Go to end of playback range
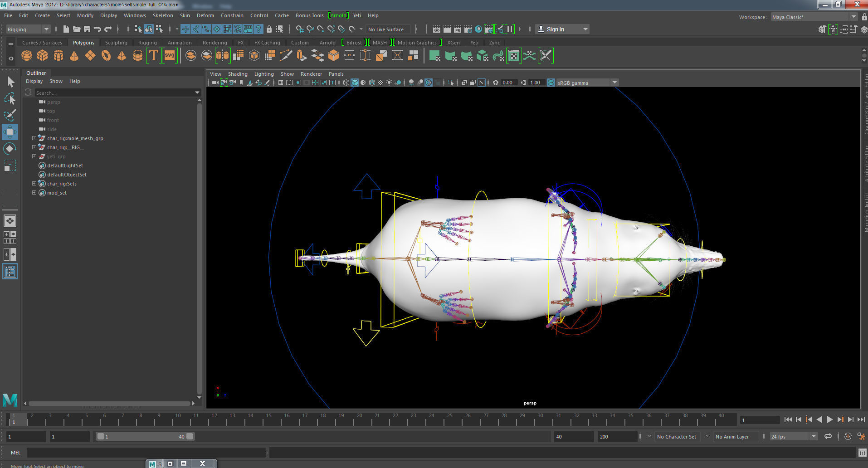This screenshot has height=468, width=868. coord(861,419)
